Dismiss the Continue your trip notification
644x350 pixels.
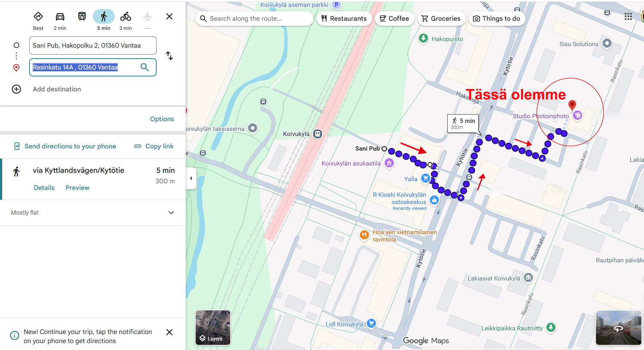point(169,332)
